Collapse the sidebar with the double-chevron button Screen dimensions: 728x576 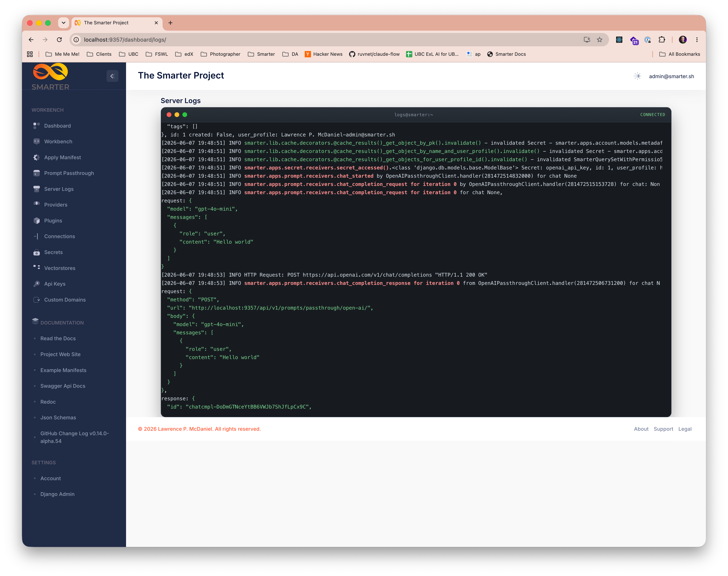pyautogui.click(x=112, y=76)
